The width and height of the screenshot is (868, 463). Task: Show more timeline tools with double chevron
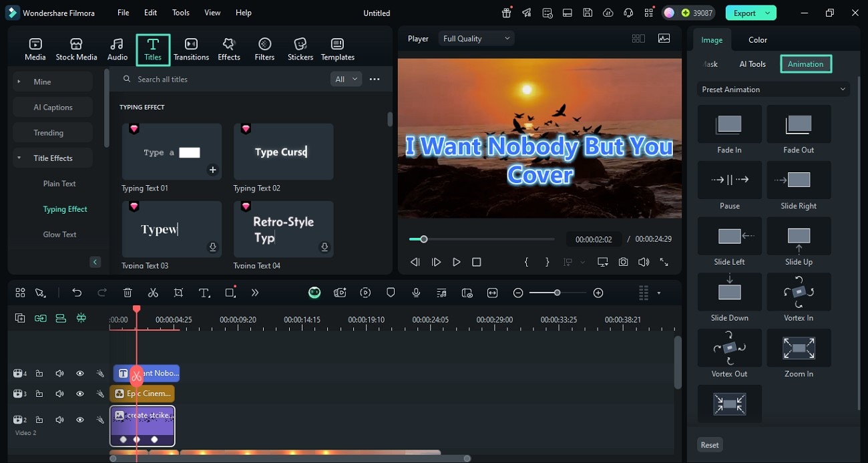(255, 293)
